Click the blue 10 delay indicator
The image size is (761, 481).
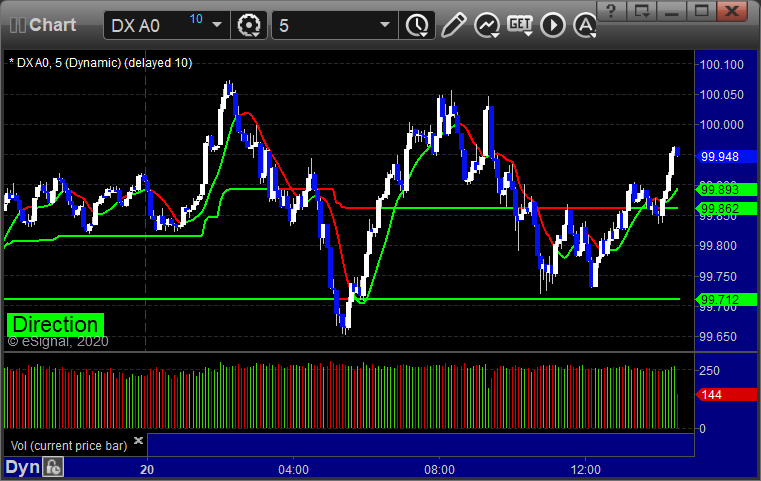click(x=196, y=19)
